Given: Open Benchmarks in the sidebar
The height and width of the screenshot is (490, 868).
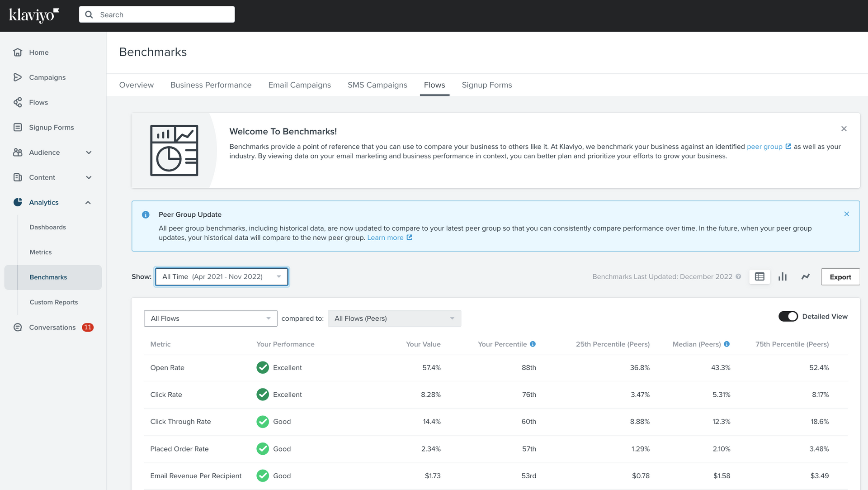Looking at the screenshot, I should pos(53,277).
